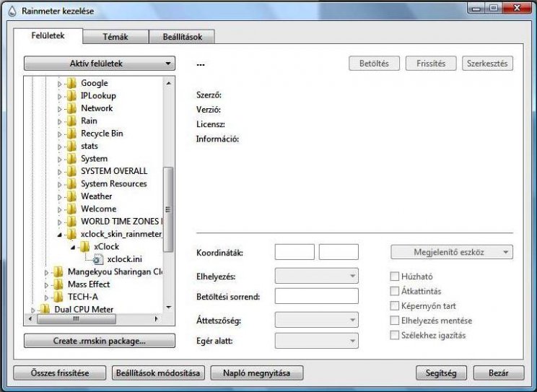Open the Megjelenítő eszköz dropdown
The image size is (537, 392).
[452, 252]
